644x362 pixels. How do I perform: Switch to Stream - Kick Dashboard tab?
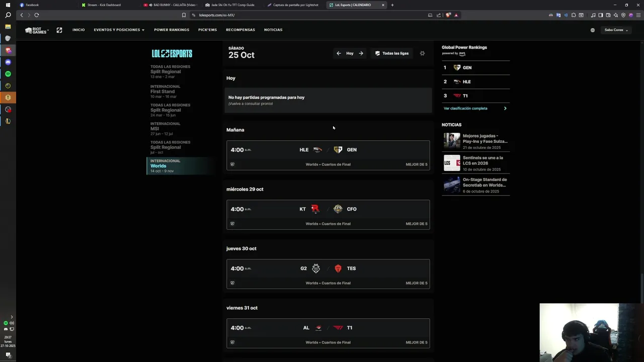point(110,5)
